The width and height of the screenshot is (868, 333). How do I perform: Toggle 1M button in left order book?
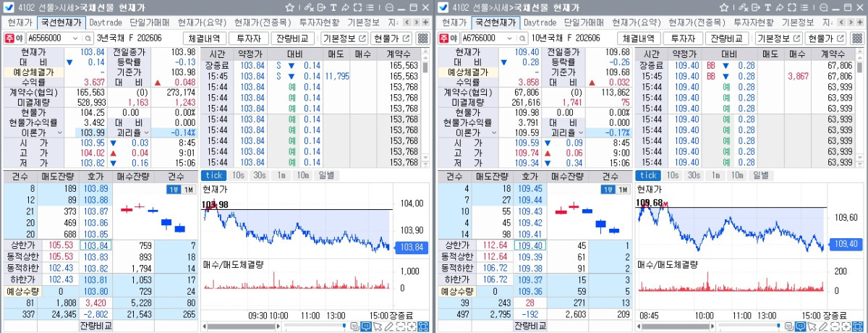(x=187, y=190)
